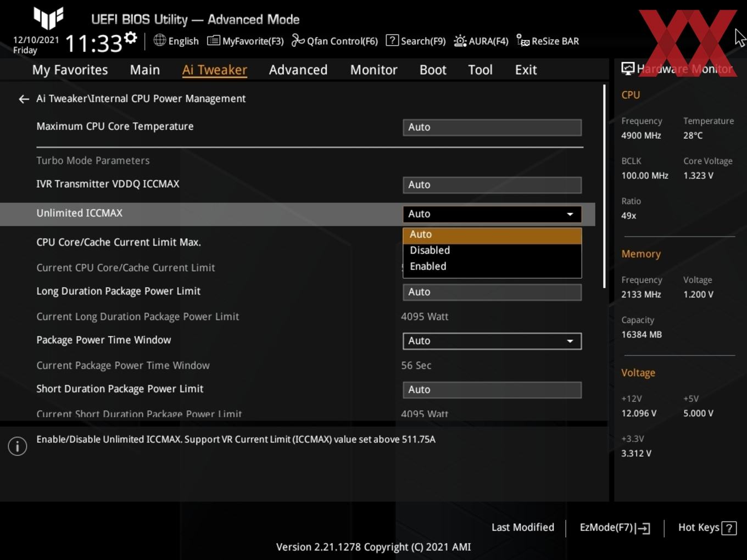Image resolution: width=747 pixels, height=560 pixels.
Task: Click the info icon beside help text
Action: 18,446
